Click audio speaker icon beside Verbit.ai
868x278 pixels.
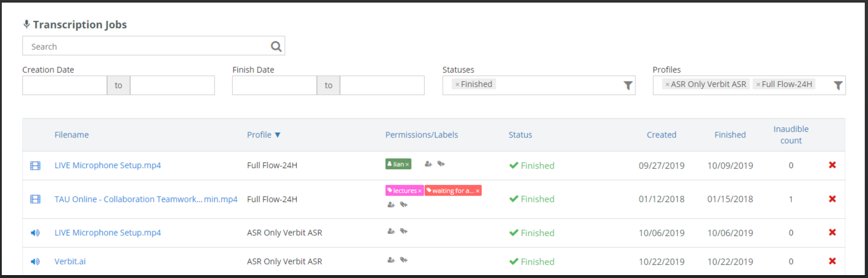tap(36, 261)
